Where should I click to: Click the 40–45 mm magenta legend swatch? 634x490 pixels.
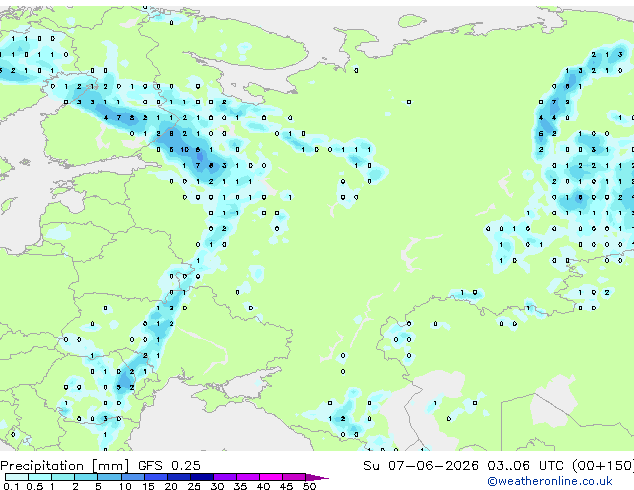[271, 477]
